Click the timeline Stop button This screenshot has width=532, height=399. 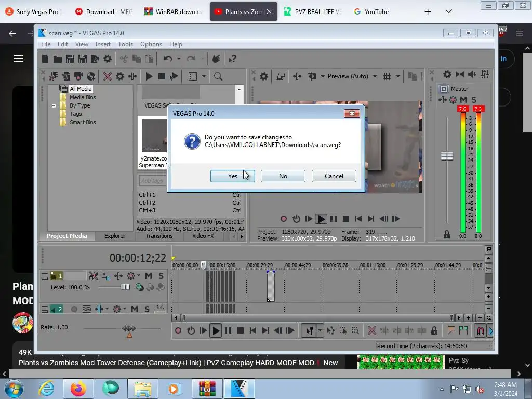pyautogui.click(x=241, y=330)
